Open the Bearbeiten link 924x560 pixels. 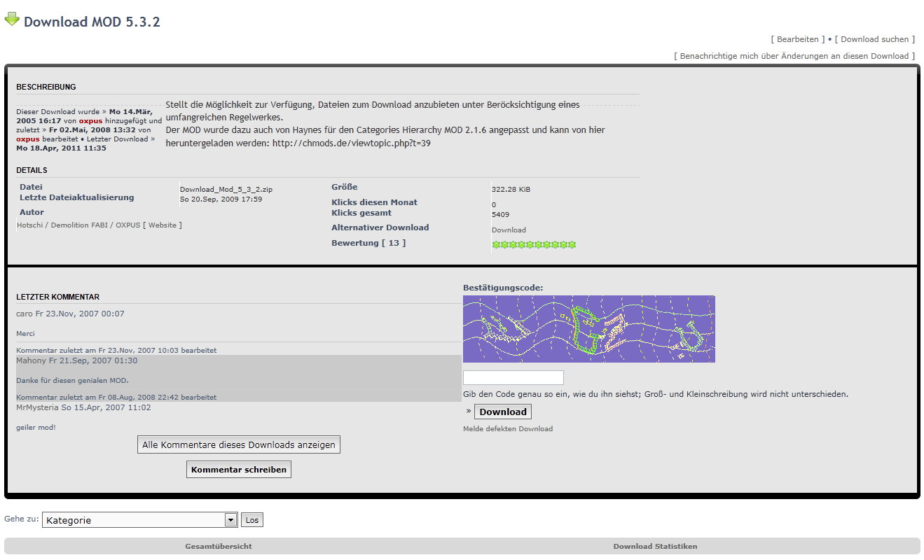click(797, 39)
